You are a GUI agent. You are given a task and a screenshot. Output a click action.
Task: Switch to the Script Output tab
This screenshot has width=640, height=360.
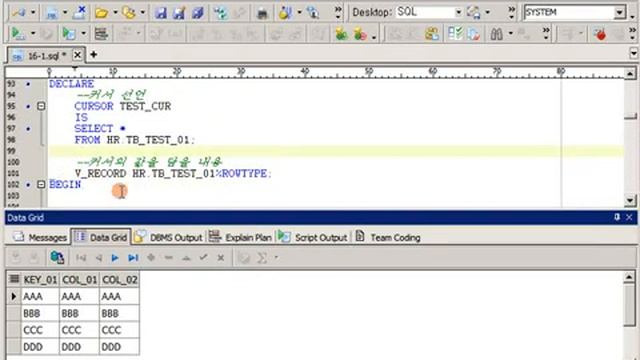pos(312,237)
